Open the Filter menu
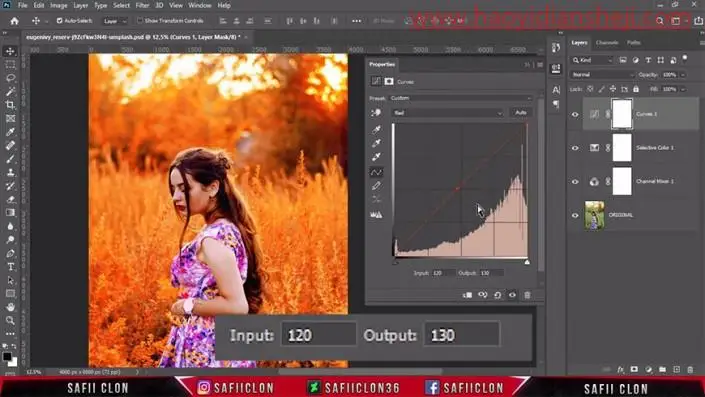Screen dimensions: 705x397 pyautogui.click(x=142, y=5)
